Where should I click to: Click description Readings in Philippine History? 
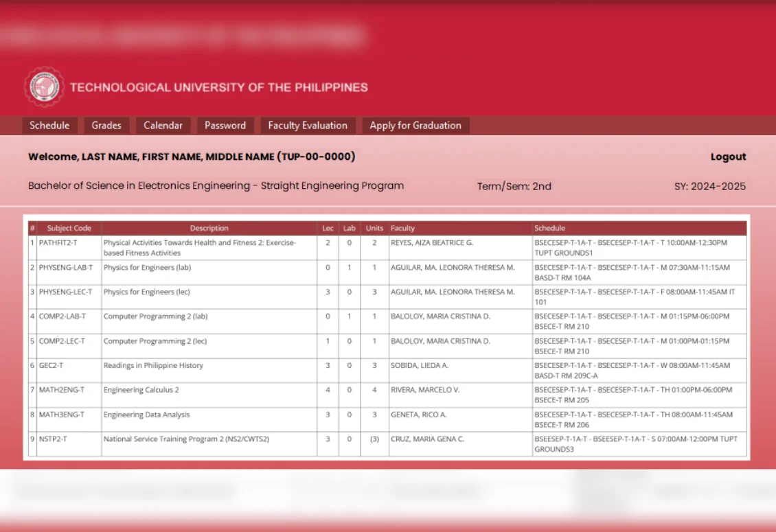(153, 365)
